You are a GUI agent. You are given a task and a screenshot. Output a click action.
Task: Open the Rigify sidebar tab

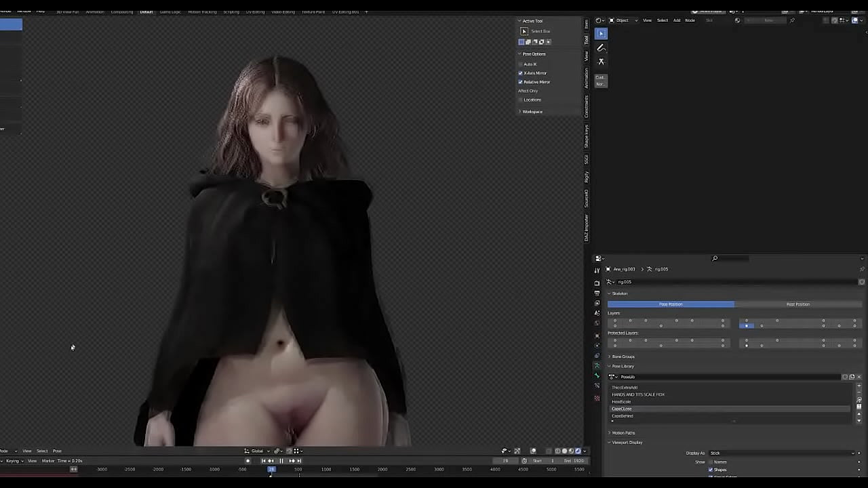tap(587, 177)
